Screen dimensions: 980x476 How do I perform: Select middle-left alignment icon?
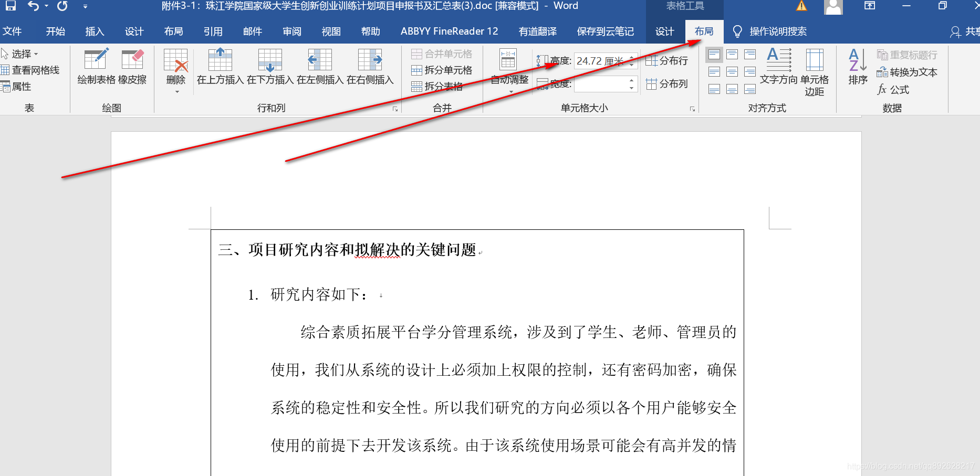point(714,72)
